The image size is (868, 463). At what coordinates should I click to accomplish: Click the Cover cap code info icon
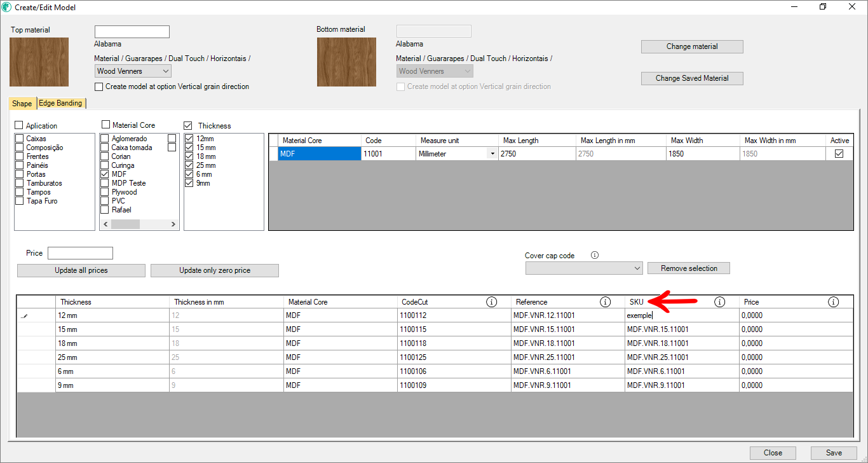coord(595,256)
